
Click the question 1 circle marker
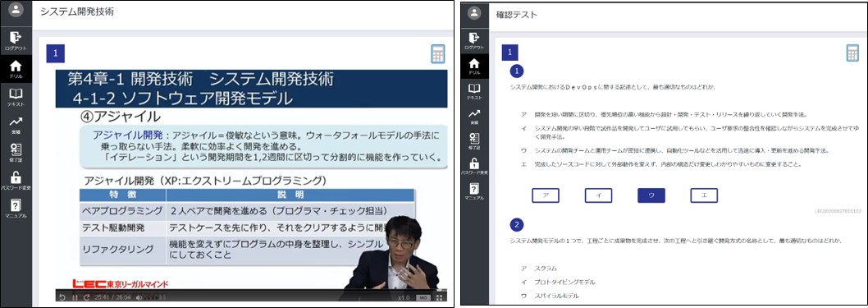coord(516,71)
